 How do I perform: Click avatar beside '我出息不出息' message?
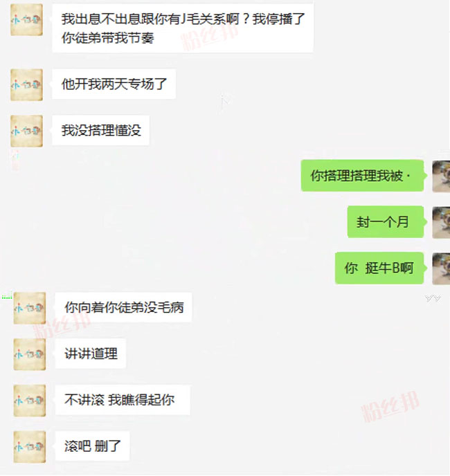coord(26,20)
